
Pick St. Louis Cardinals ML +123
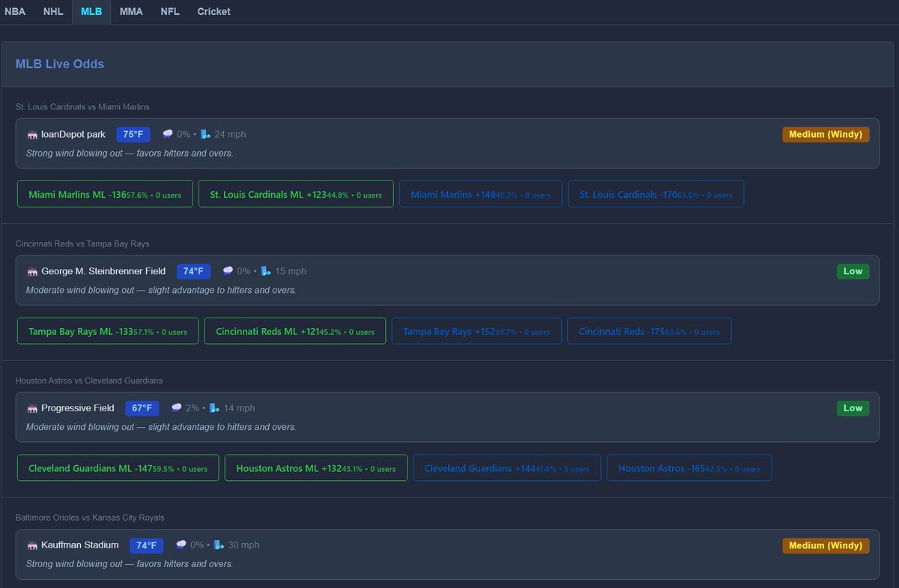point(296,194)
